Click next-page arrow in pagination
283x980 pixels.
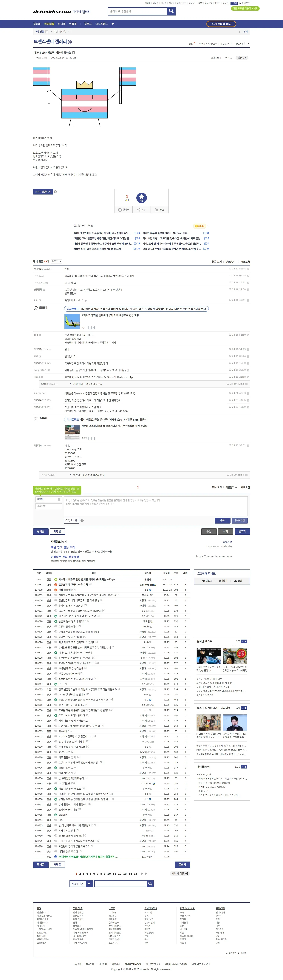[142, 874]
